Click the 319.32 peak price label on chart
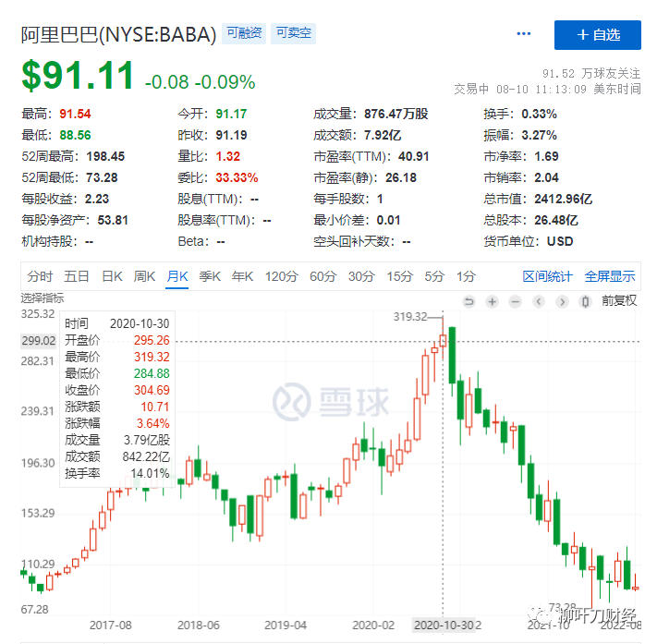Screen dimensions: 657x644 click(409, 317)
